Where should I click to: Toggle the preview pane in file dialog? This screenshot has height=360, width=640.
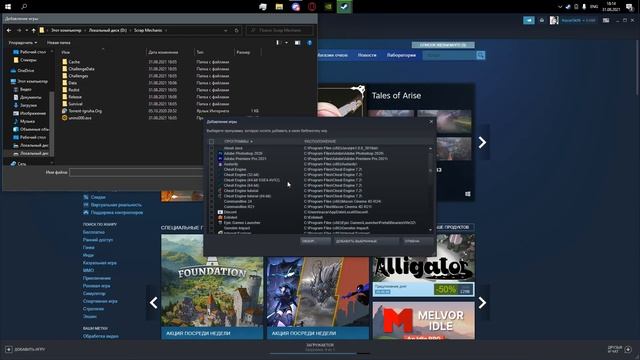[298, 42]
